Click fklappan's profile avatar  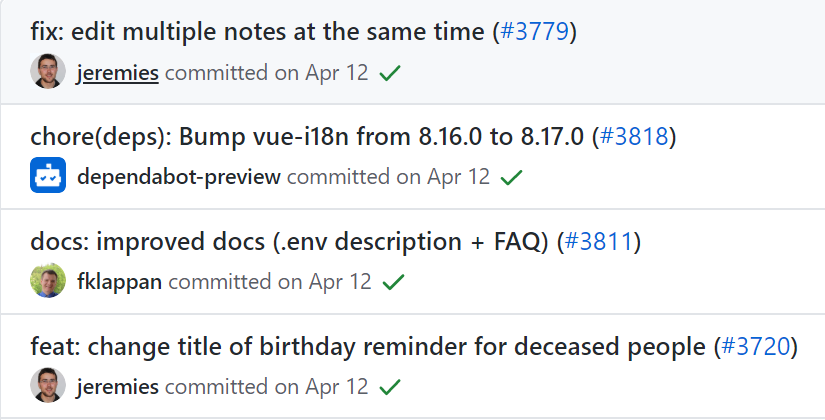coord(48,281)
